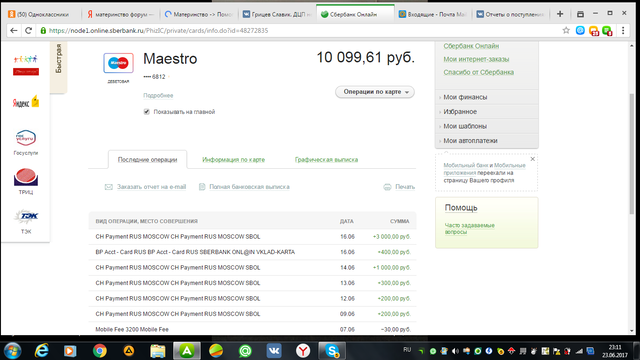Select the +3 000,00 руб. transaction row
Screen dimensions: 640x360
(253, 237)
